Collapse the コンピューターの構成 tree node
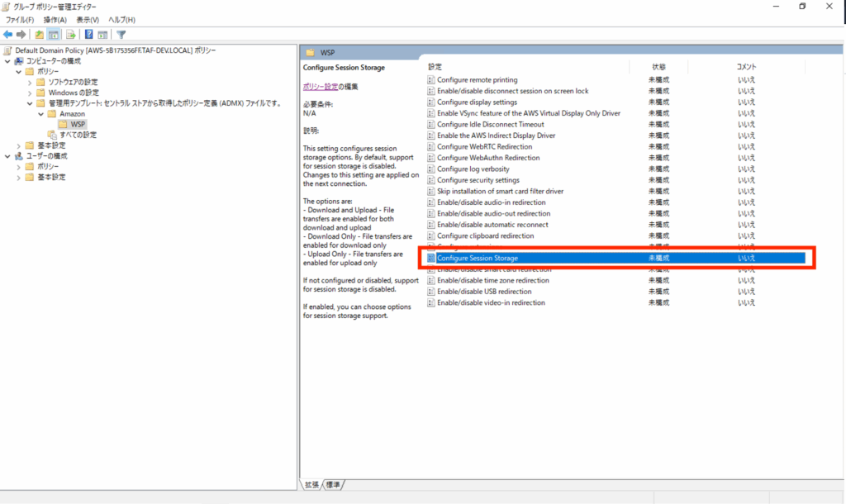Viewport: 846px width, 504px height. coord(8,61)
